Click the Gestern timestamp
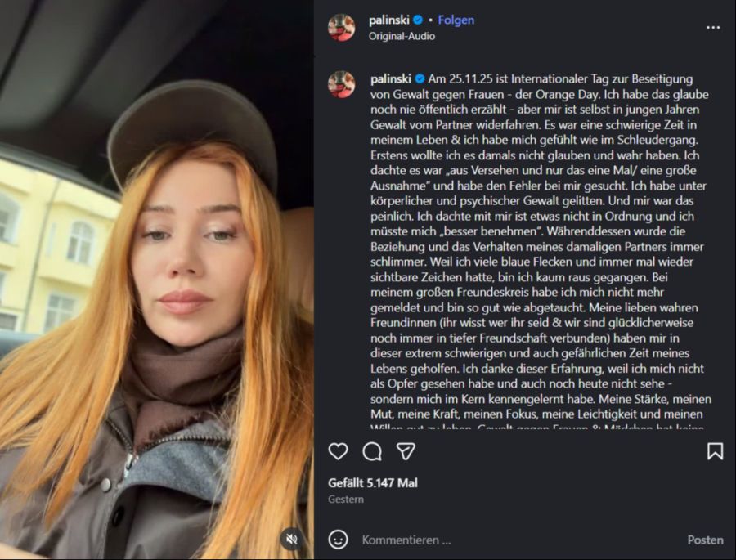Image resolution: width=736 pixels, height=560 pixels. 346,500
